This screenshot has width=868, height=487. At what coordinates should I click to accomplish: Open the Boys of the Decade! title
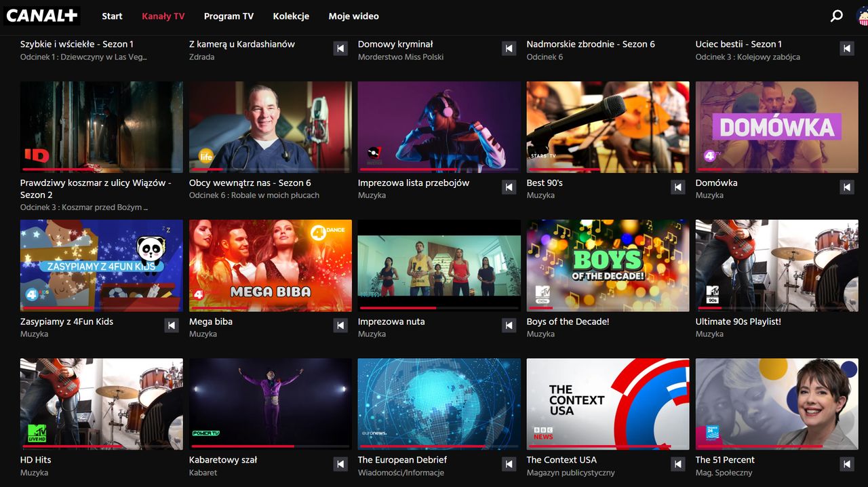(568, 322)
